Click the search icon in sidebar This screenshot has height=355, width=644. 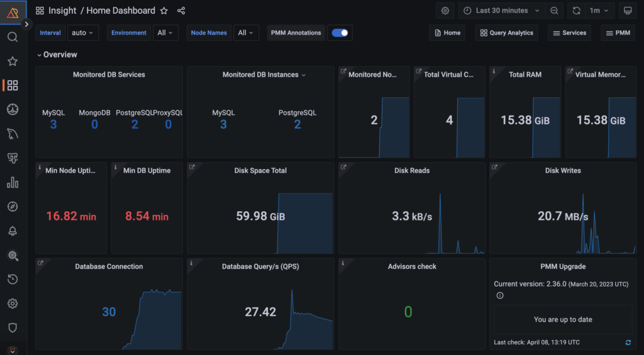click(13, 37)
